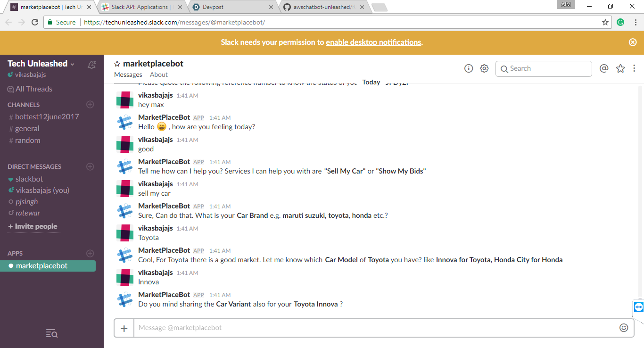This screenshot has height=348, width=644.
Task: Select the About tab
Action: (159, 75)
